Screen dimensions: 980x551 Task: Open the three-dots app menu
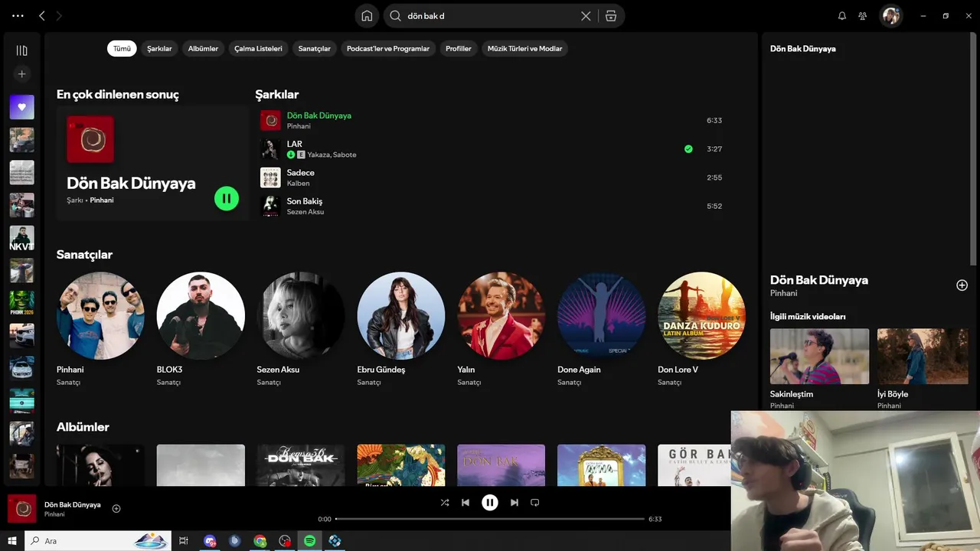pyautogui.click(x=18, y=15)
